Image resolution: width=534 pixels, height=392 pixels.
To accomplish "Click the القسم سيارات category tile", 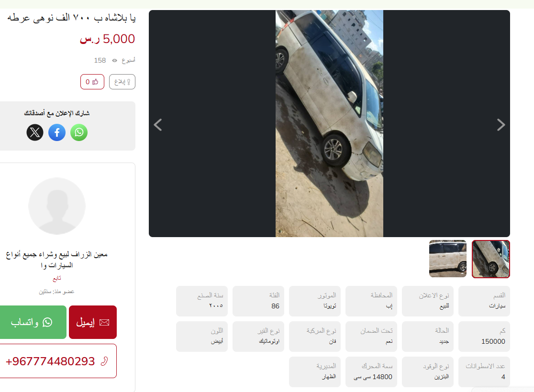I will (484, 301).
